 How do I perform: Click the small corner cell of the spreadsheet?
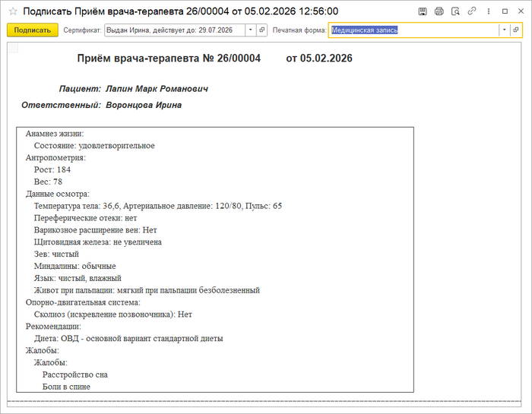click(x=13, y=48)
